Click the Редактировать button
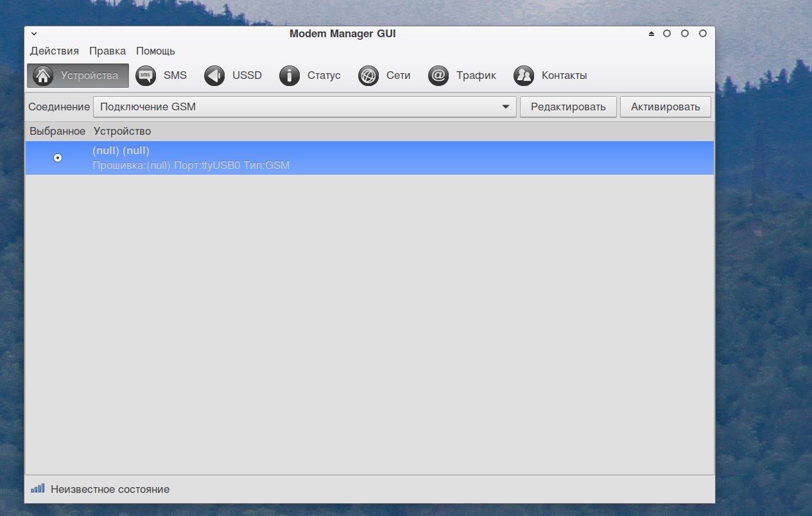The image size is (812, 516). pos(568,107)
